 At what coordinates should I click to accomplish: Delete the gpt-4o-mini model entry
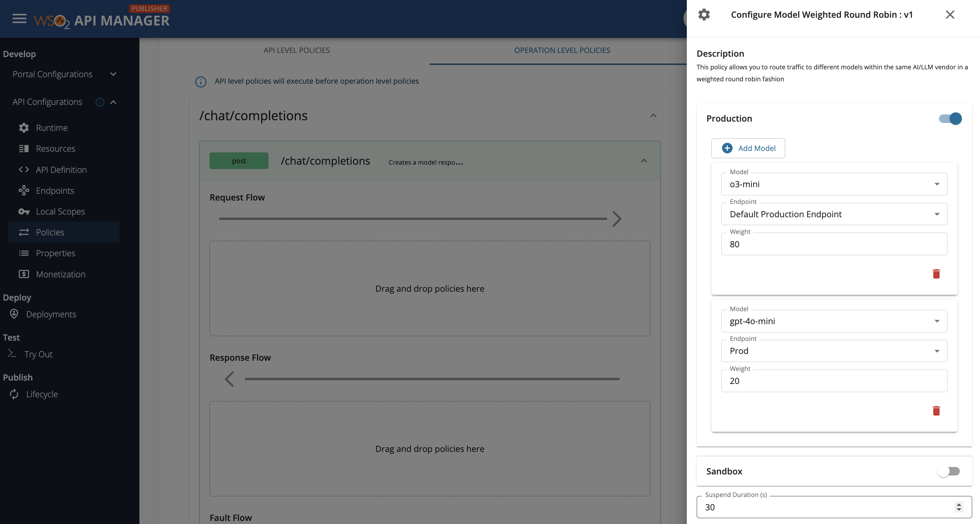(x=936, y=411)
